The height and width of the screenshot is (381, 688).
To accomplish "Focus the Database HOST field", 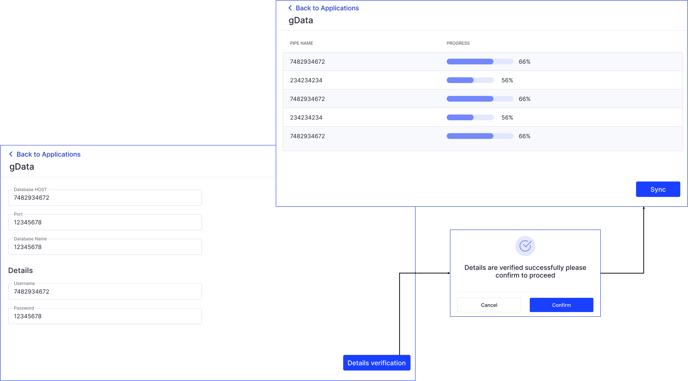I will click(x=105, y=198).
